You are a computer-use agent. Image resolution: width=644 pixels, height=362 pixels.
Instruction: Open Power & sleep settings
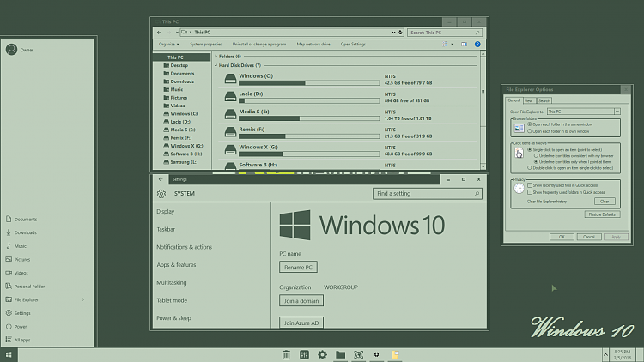point(173,318)
